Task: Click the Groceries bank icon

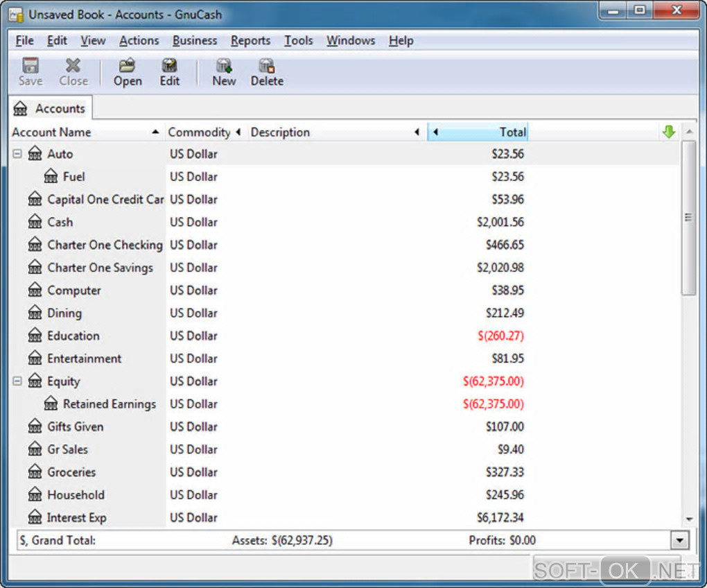Action: point(35,472)
